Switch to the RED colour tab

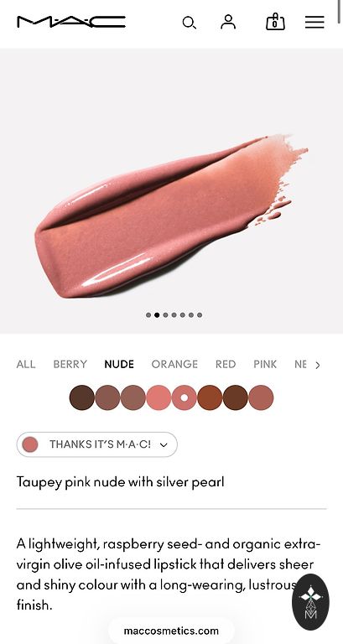tap(226, 364)
